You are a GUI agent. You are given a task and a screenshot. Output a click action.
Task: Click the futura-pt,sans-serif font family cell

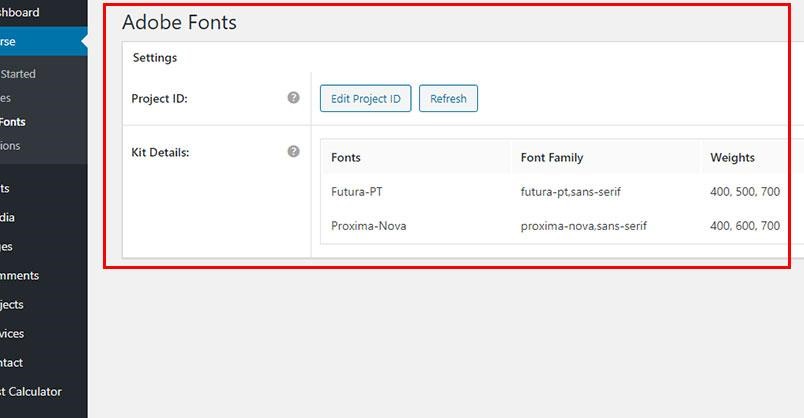571,192
